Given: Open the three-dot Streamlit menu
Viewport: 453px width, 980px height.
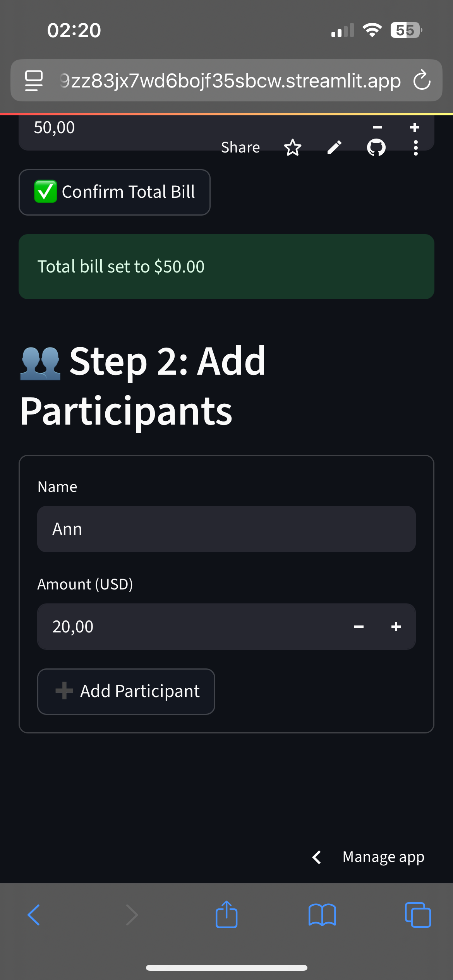Looking at the screenshot, I should tap(415, 148).
